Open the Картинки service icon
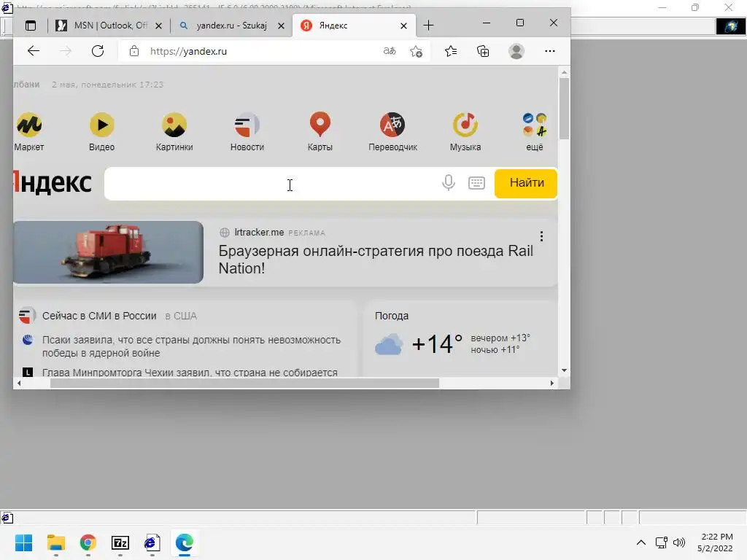Screen dimensions: 747x560 coord(174,131)
